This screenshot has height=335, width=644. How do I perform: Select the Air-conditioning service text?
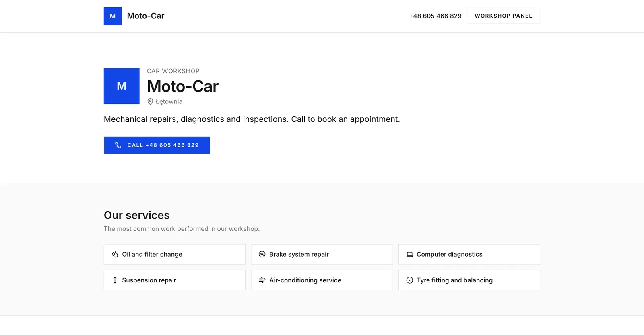point(305,280)
